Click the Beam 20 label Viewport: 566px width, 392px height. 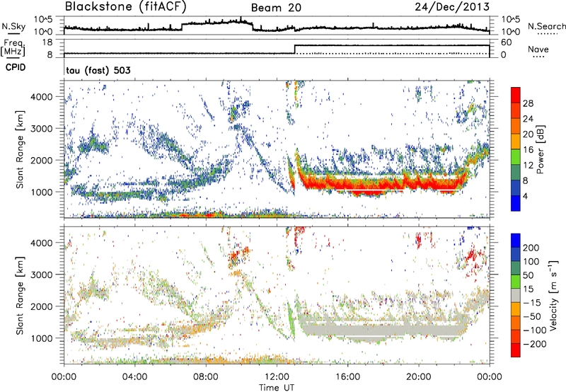point(276,8)
